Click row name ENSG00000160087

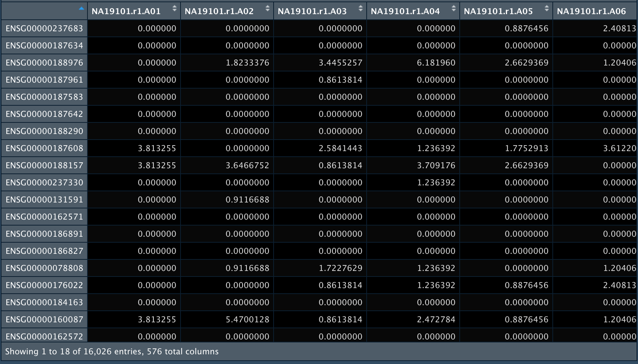(x=44, y=319)
